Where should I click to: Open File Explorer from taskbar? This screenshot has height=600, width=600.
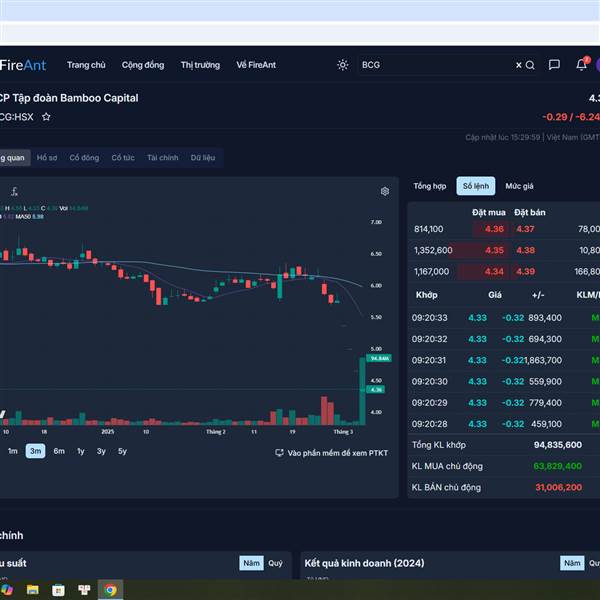33,590
